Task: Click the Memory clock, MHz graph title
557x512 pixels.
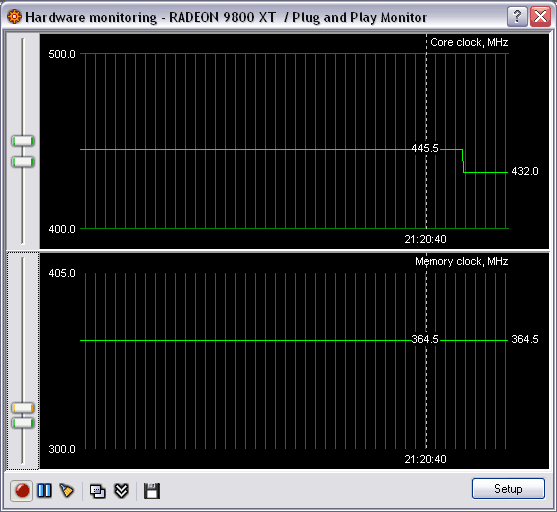Action: 461,262
